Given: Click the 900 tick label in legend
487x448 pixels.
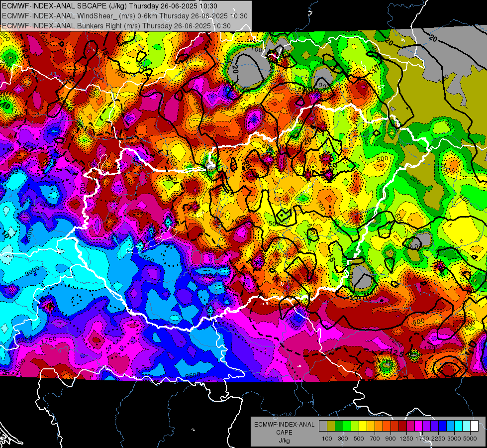Looking at the screenshot, I should click(x=390, y=439).
